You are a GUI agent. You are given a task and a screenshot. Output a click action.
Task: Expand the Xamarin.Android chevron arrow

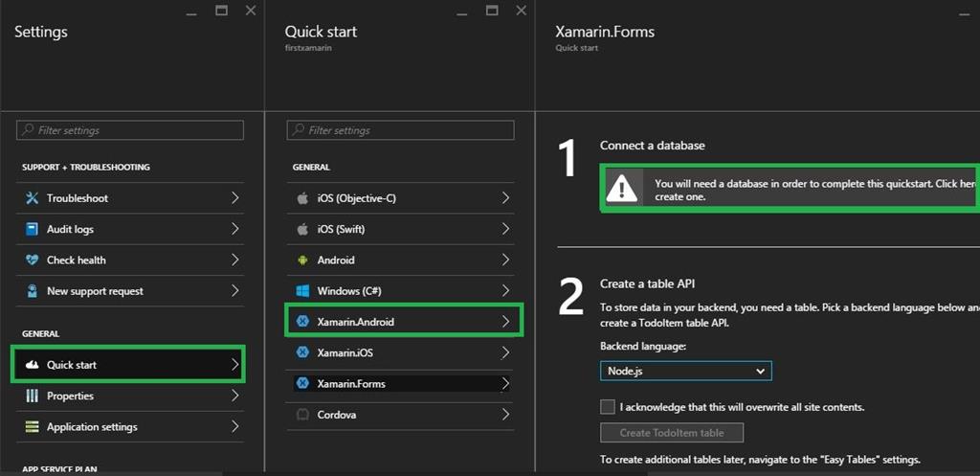point(505,322)
